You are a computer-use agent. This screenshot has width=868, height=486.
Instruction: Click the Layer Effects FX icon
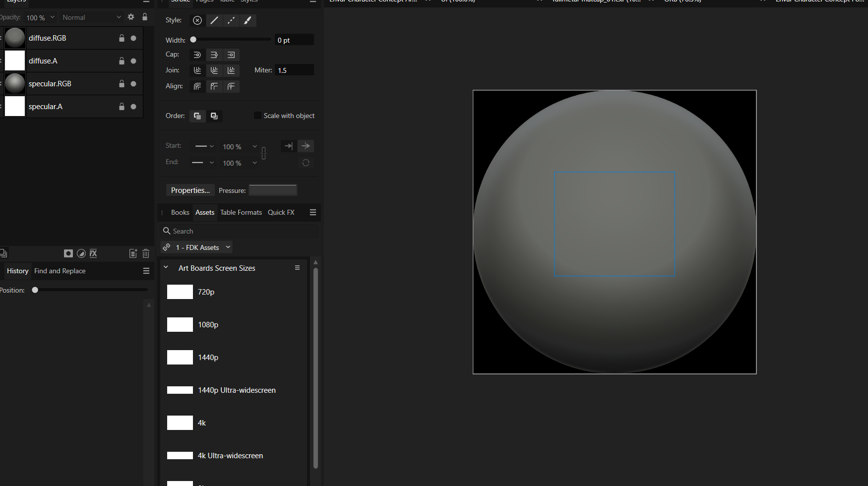pyautogui.click(x=93, y=253)
